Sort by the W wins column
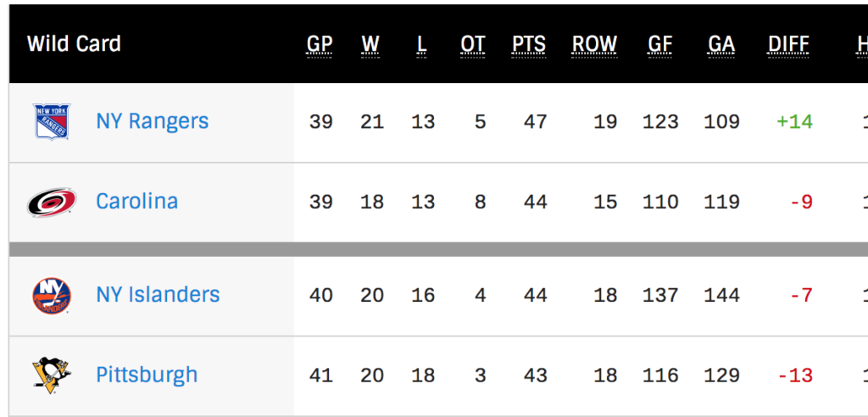Screen dimensions: 868x417 [370, 45]
